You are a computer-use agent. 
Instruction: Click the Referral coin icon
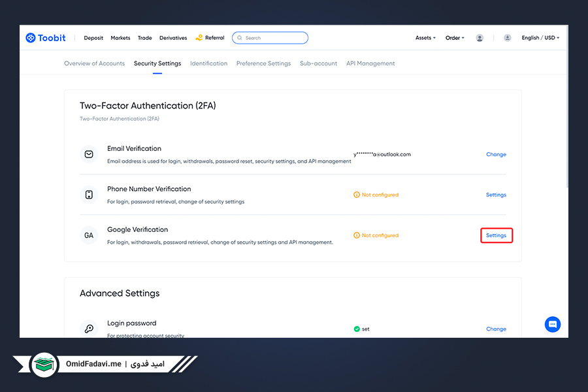coord(199,37)
